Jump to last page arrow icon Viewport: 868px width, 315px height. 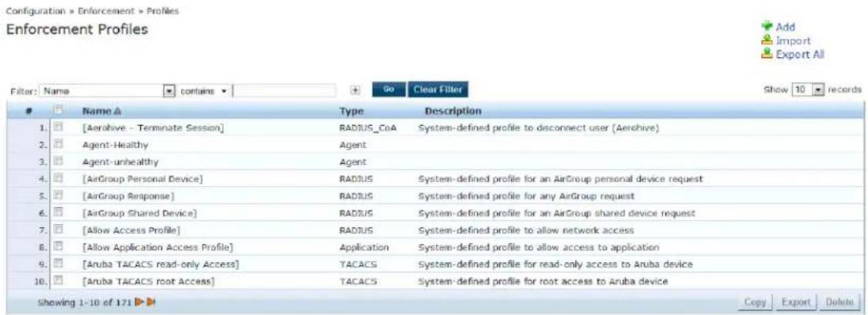150,303
